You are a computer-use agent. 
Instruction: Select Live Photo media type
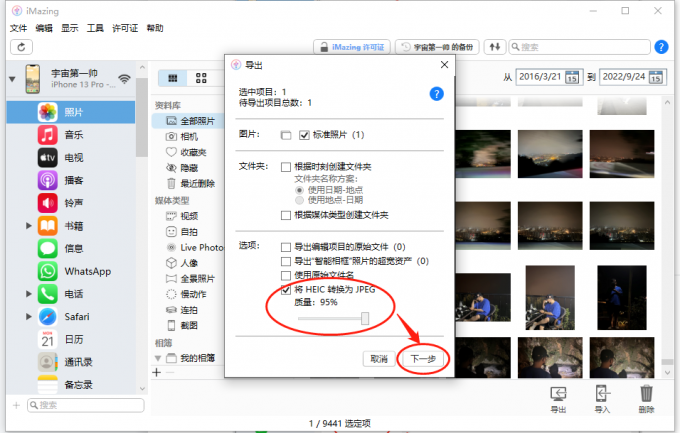pos(196,248)
